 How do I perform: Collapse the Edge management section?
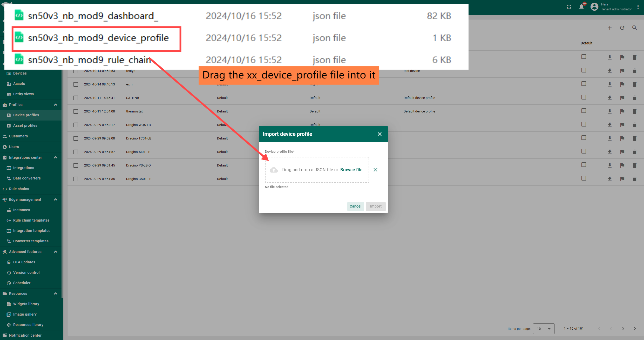click(x=56, y=199)
